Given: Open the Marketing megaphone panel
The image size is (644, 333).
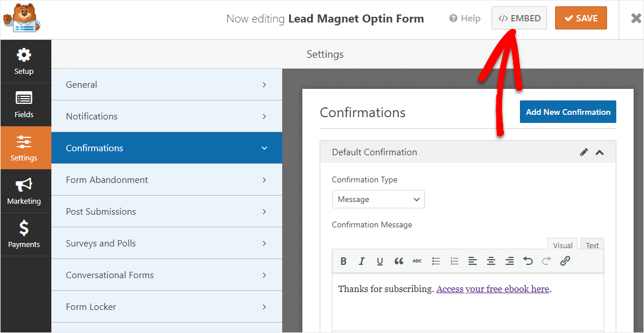Looking at the screenshot, I should click(25, 191).
